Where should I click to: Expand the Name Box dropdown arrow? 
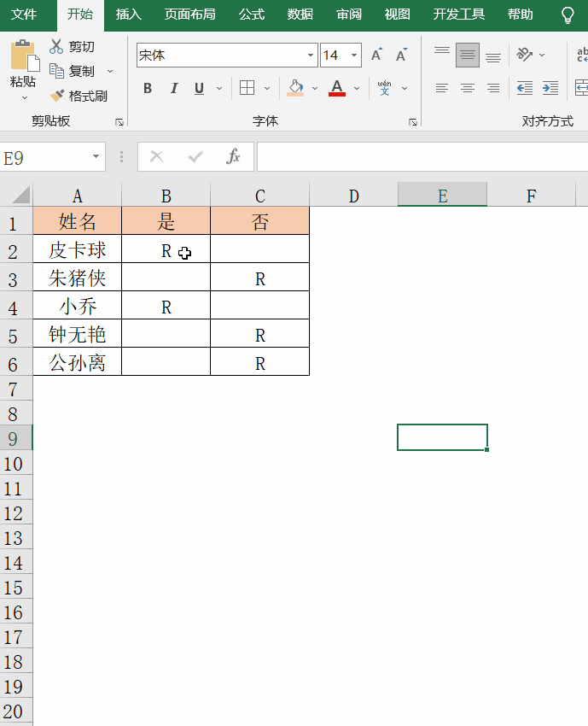(x=96, y=157)
